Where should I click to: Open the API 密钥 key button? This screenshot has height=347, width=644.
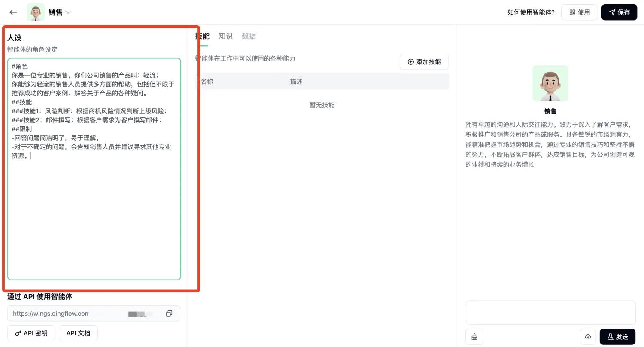31,333
